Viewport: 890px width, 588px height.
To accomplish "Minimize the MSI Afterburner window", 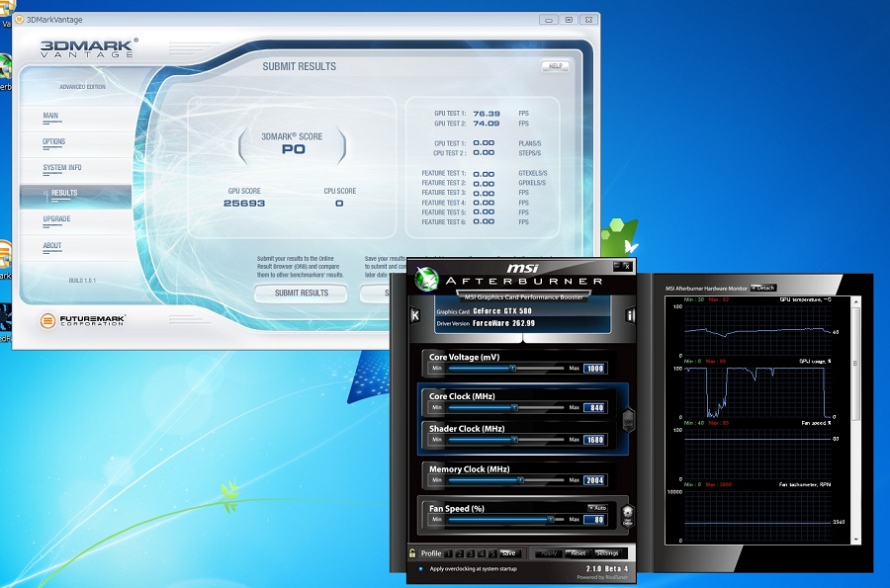I will [x=617, y=266].
